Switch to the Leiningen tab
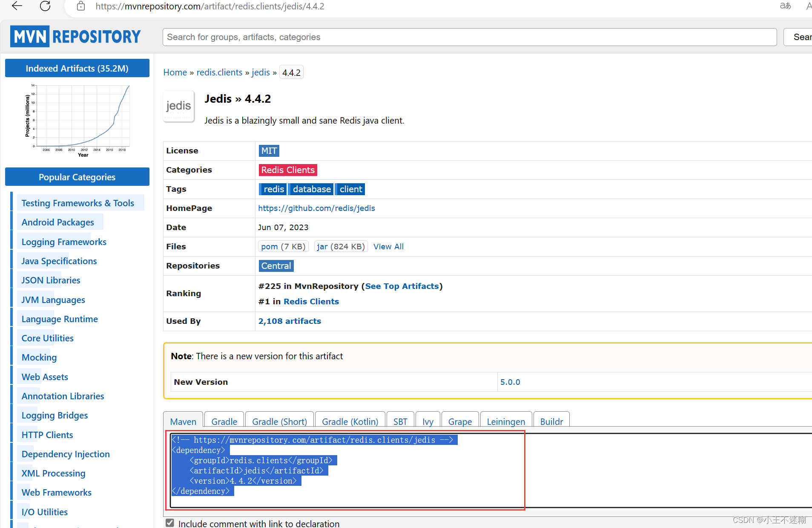This screenshot has width=812, height=528. point(506,421)
